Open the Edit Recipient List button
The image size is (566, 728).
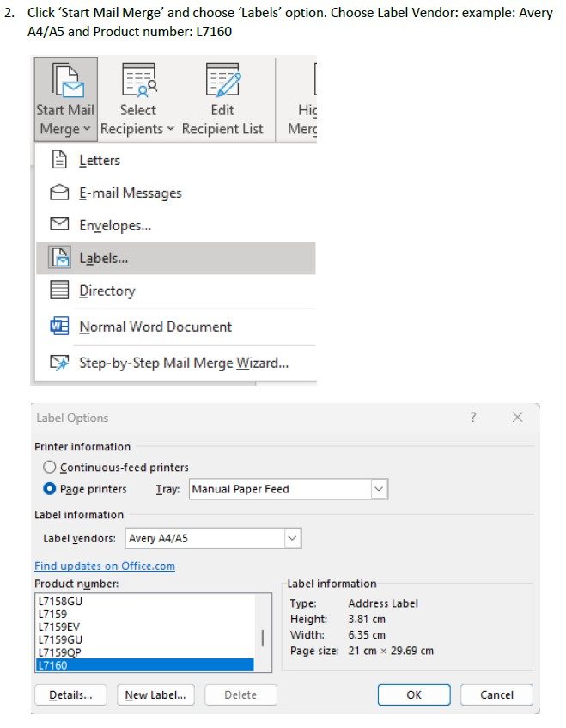pyautogui.click(x=222, y=99)
